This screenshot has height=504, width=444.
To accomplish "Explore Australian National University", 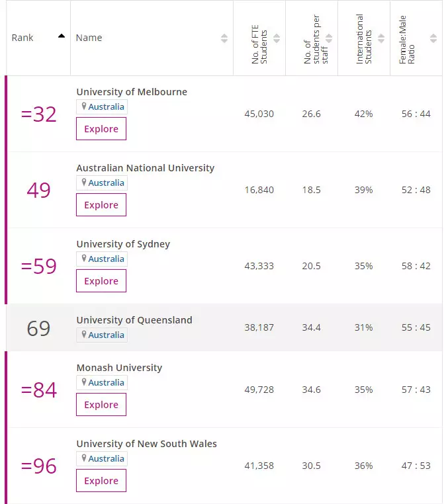I will [x=101, y=205].
